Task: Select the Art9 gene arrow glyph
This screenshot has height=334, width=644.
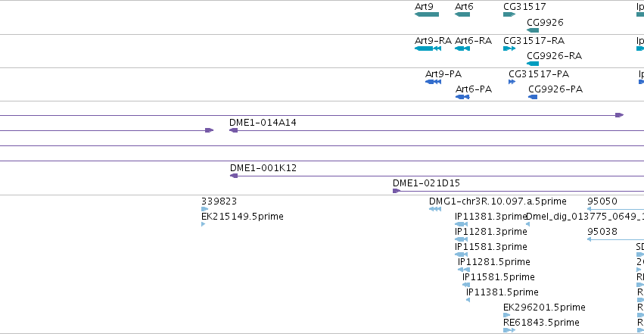Action: pos(427,14)
